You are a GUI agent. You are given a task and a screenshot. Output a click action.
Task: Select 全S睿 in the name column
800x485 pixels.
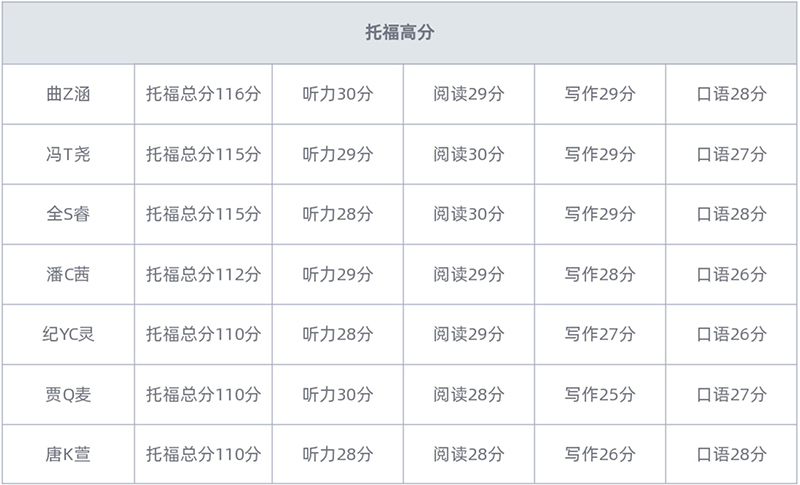(68, 214)
